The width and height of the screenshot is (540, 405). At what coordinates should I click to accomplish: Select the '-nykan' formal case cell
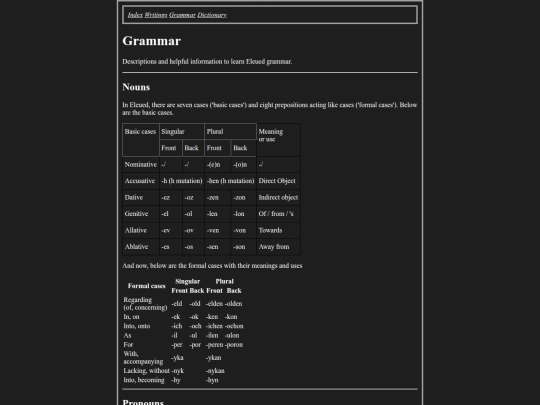click(215, 371)
